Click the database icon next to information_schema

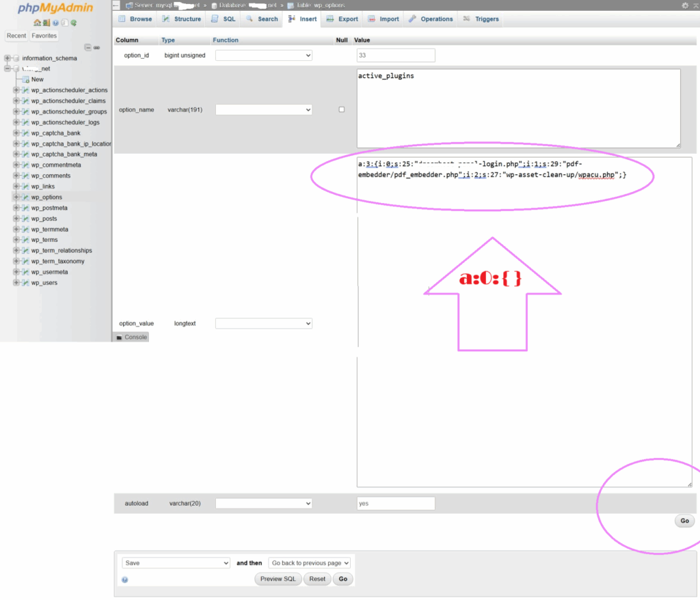16,58
